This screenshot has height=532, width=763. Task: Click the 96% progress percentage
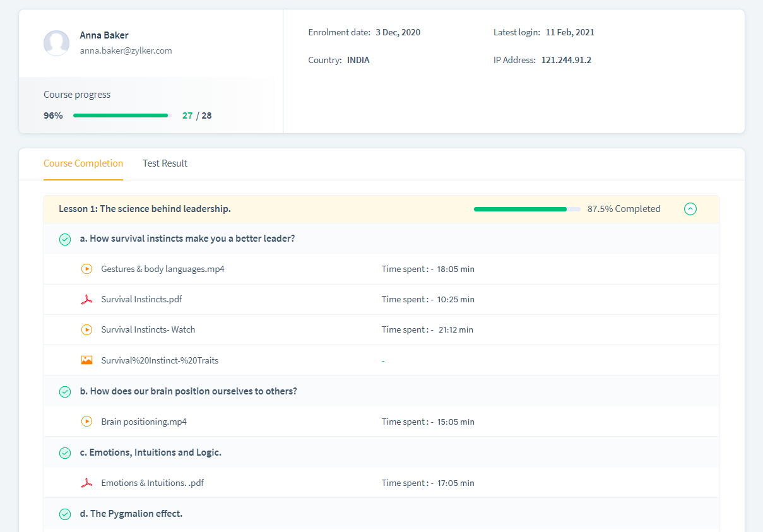click(x=53, y=115)
